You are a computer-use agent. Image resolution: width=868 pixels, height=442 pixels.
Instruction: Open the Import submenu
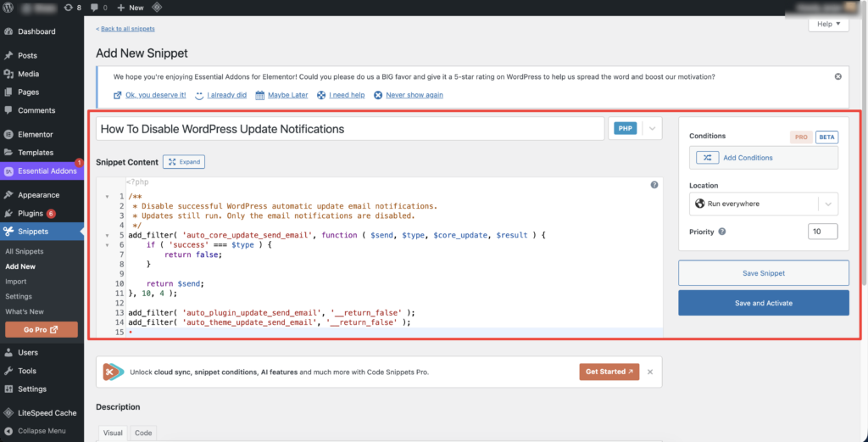pos(16,282)
